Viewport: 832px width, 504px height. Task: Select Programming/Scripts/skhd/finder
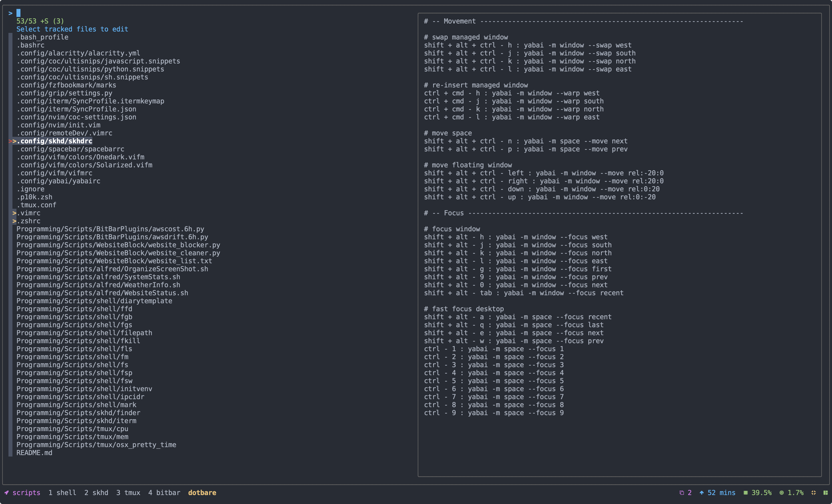coord(78,413)
